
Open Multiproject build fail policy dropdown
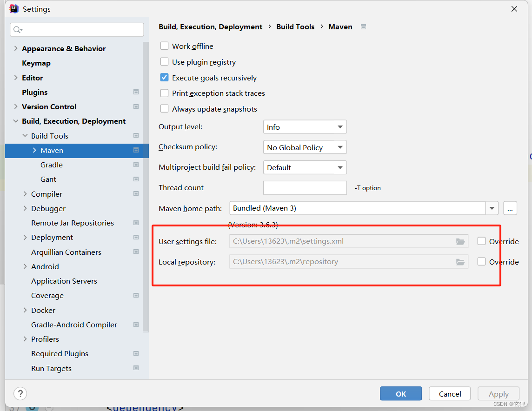305,167
